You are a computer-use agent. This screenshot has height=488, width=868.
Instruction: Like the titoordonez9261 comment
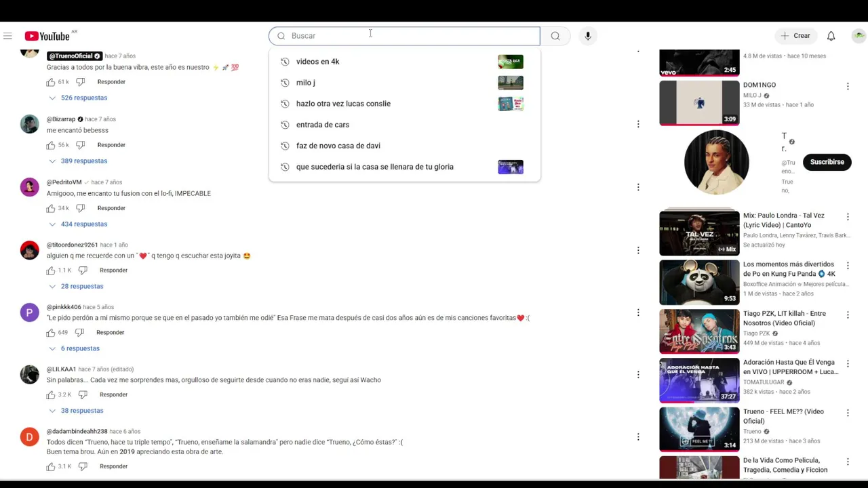[50, 270]
